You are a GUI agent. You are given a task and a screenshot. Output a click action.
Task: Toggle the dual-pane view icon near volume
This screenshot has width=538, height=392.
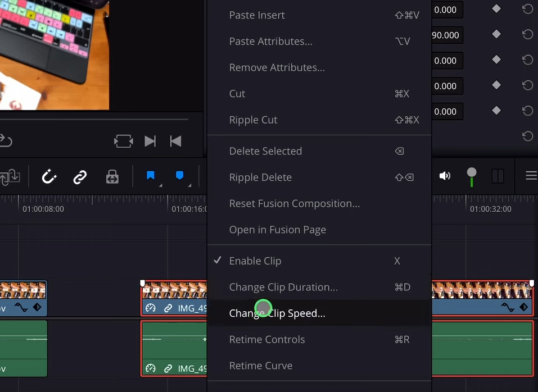[x=498, y=176]
